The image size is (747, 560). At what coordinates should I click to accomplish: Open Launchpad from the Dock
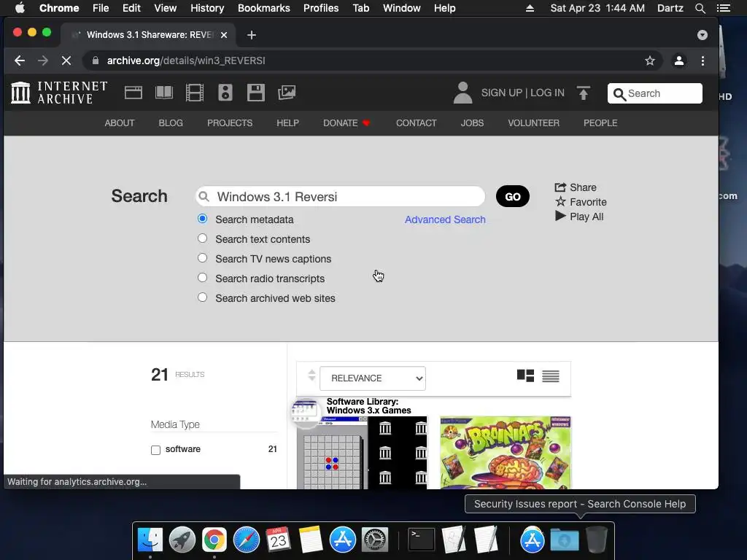[x=182, y=540]
